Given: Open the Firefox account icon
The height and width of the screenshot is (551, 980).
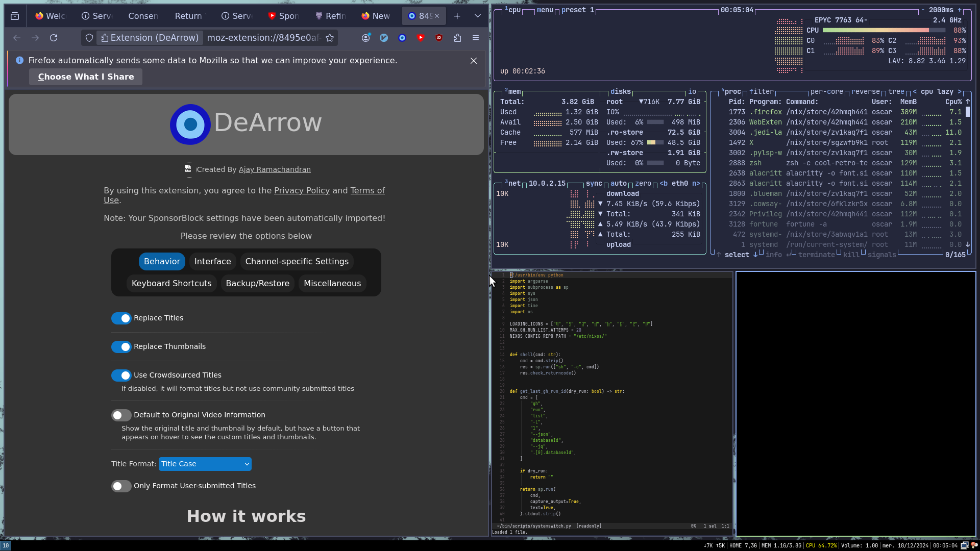Looking at the screenshot, I should [365, 38].
